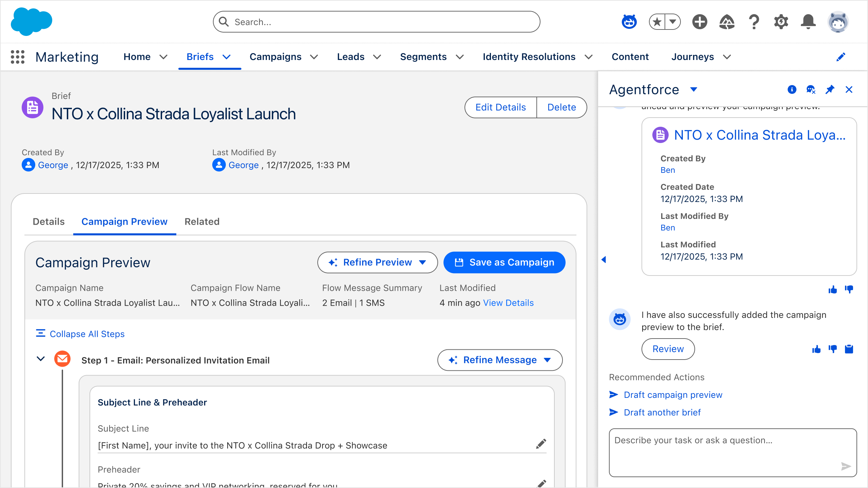Choose Draft another brief action
868x488 pixels.
662,412
